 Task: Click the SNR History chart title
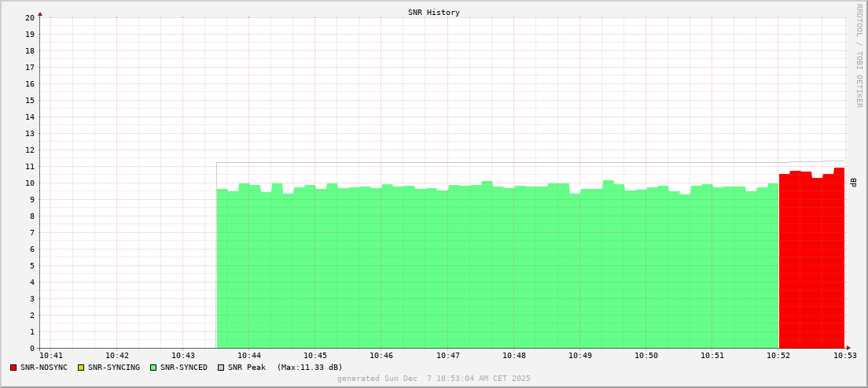434,13
